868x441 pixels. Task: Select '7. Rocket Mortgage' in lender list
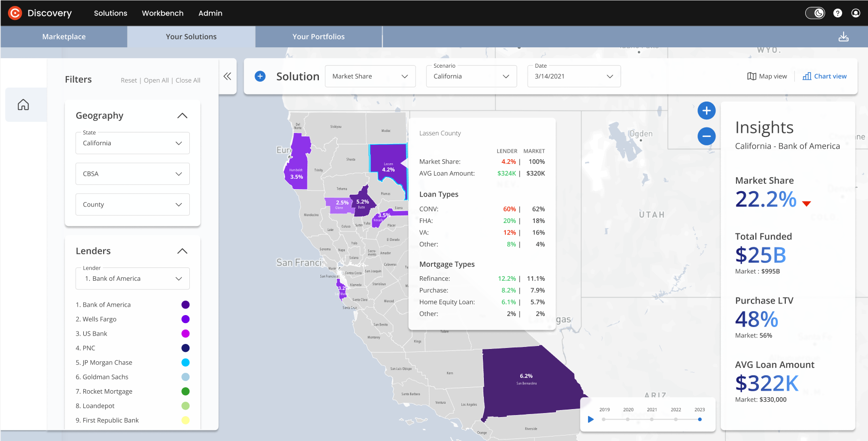coord(104,391)
